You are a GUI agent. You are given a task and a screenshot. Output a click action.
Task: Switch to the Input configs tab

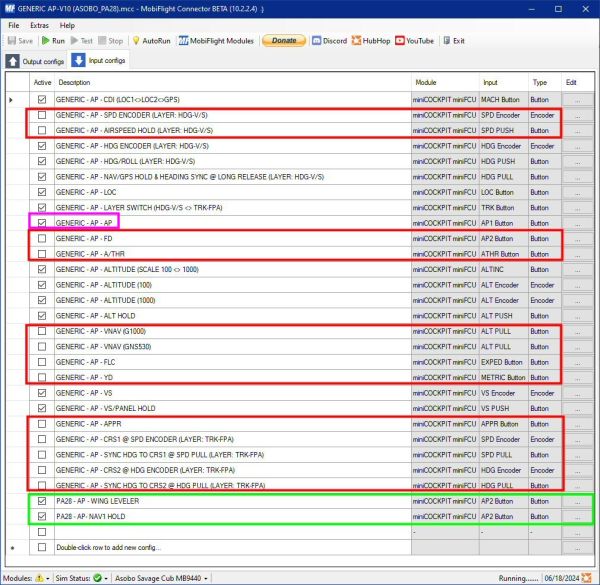(98, 60)
